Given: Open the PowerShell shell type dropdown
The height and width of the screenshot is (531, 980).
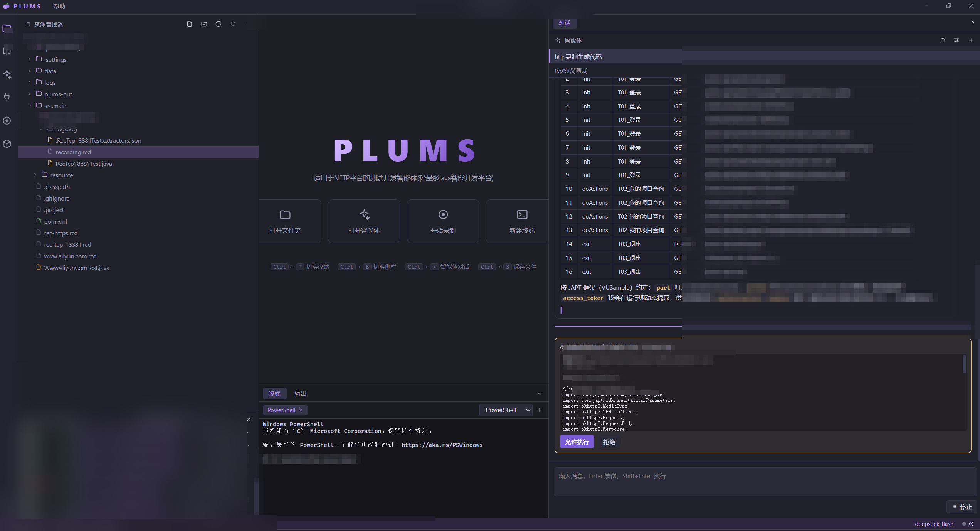Looking at the screenshot, I should click(x=506, y=410).
